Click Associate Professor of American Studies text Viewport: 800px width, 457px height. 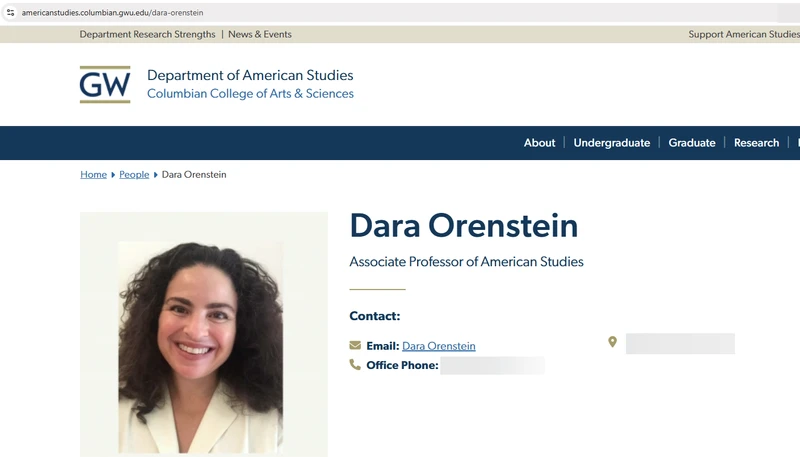click(x=466, y=262)
